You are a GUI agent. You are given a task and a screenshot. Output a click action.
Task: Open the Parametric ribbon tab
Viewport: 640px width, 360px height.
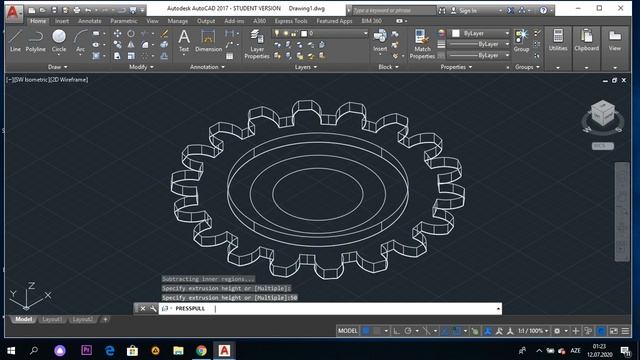pyautogui.click(x=124, y=21)
